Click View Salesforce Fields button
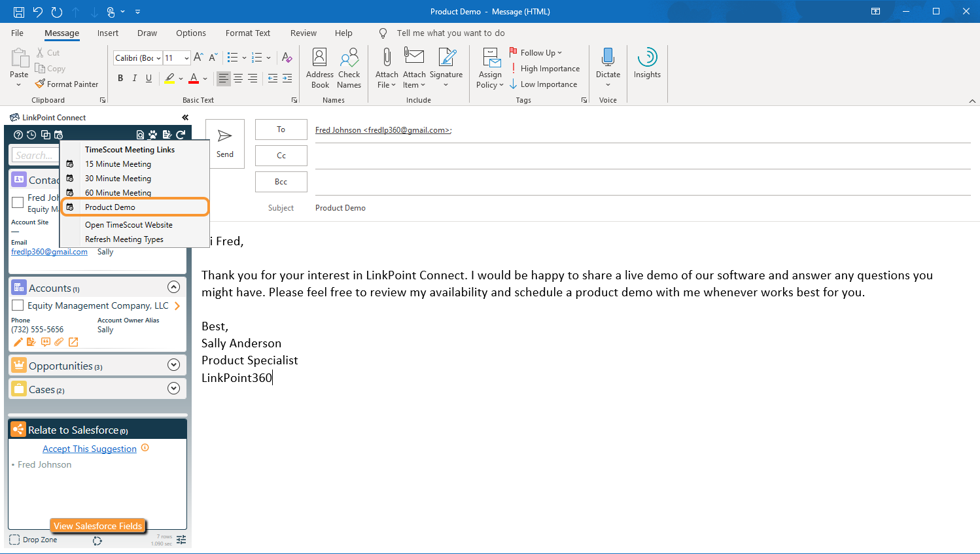The height and width of the screenshot is (554, 980). (97, 526)
